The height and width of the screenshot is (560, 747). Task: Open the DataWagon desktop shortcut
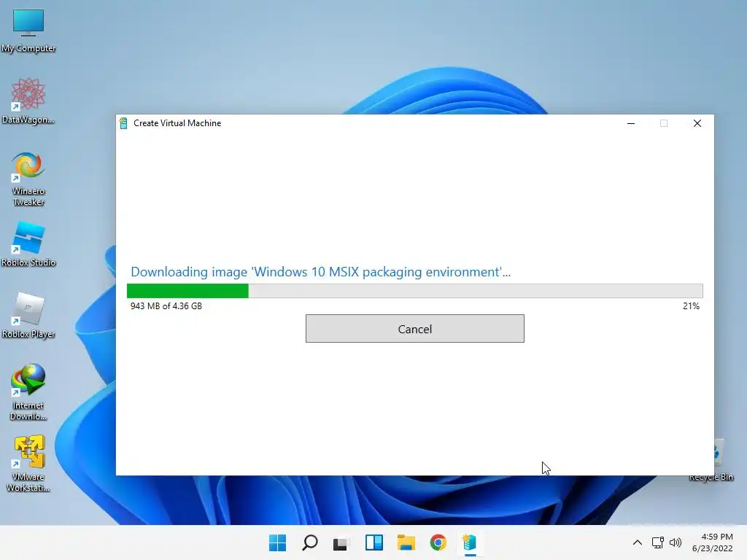[28, 101]
